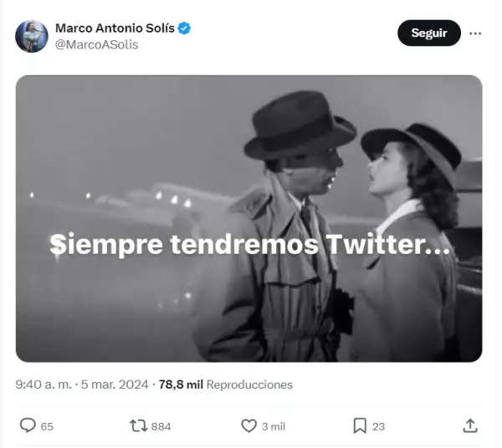502x448 pixels.
Task: Play the Siempre tendremos Twitter video
Action: pos(249,218)
